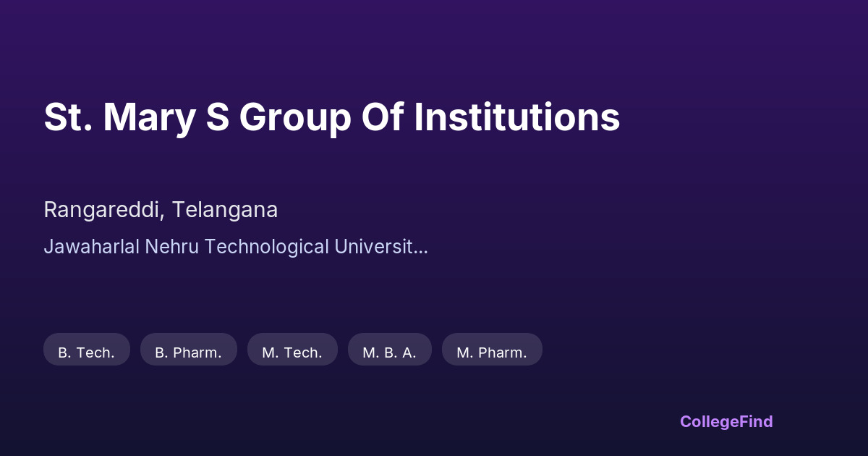Click the word Institutions in the title

[516, 117]
